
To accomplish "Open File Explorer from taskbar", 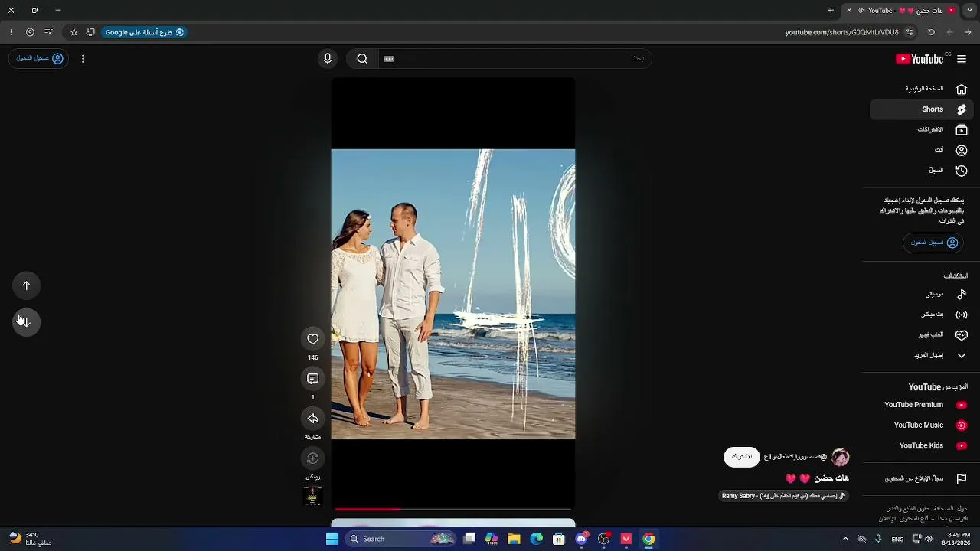I will point(514,539).
